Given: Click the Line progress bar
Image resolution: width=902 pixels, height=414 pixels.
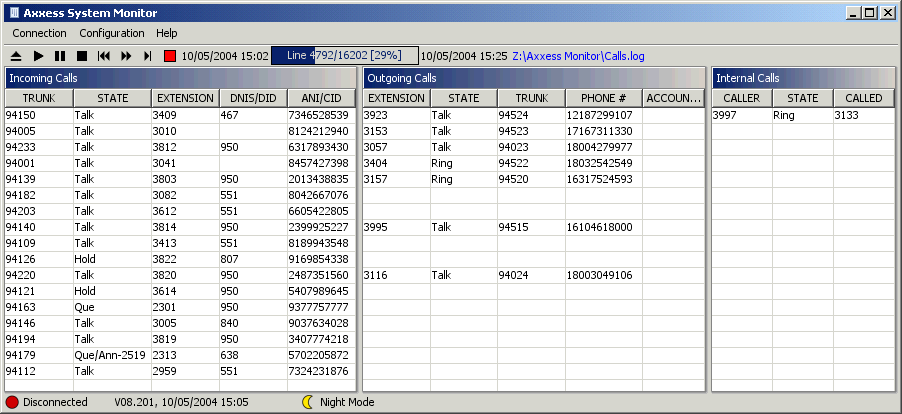Looking at the screenshot, I should pos(344,56).
